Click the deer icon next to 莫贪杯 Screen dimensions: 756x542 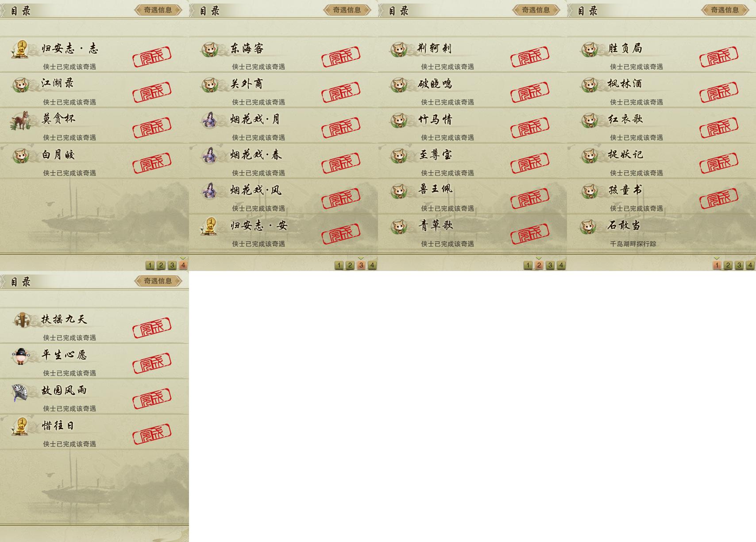click(x=20, y=120)
